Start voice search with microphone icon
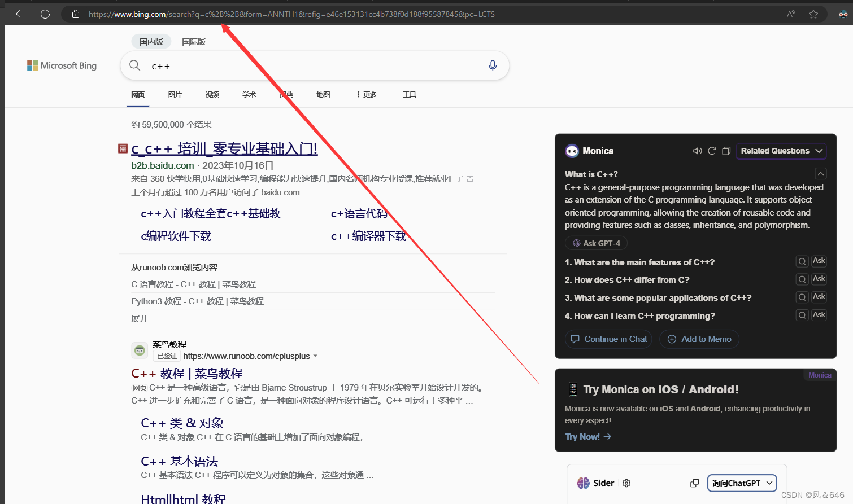The width and height of the screenshot is (853, 504). point(493,65)
